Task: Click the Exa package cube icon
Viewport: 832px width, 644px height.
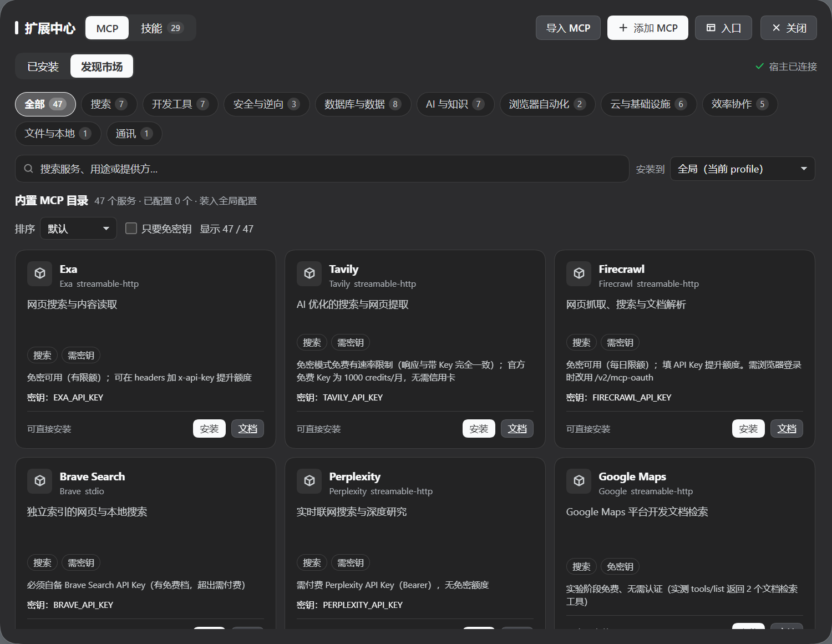Action: [x=40, y=273]
